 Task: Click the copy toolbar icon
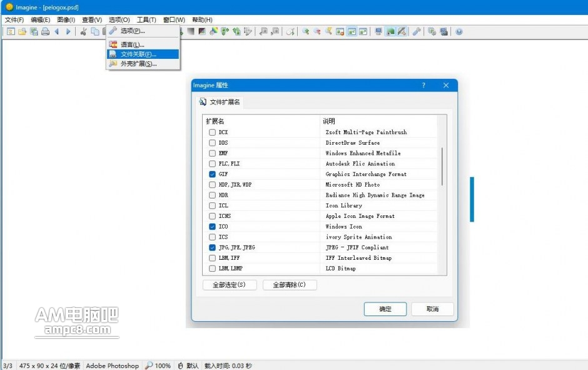(95, 32)
